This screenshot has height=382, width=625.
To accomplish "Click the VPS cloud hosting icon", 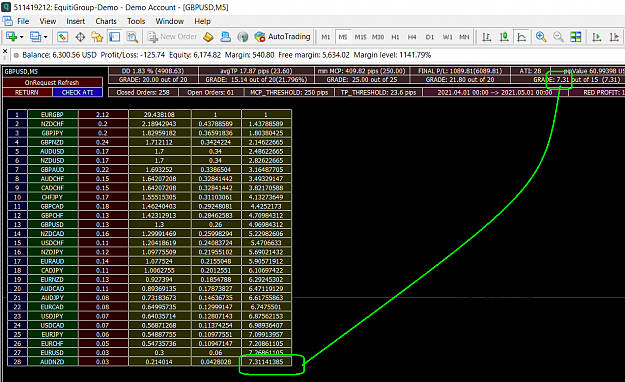I will (226, 37).
